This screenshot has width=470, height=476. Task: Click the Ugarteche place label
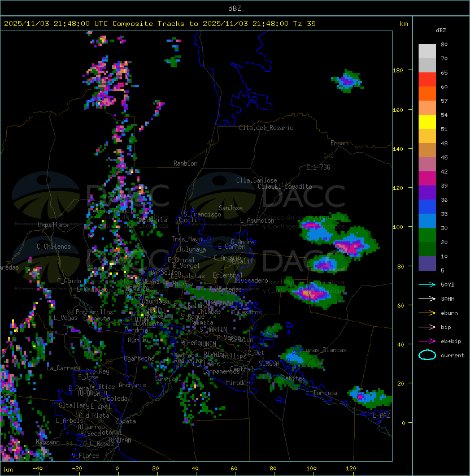[140, 358]
